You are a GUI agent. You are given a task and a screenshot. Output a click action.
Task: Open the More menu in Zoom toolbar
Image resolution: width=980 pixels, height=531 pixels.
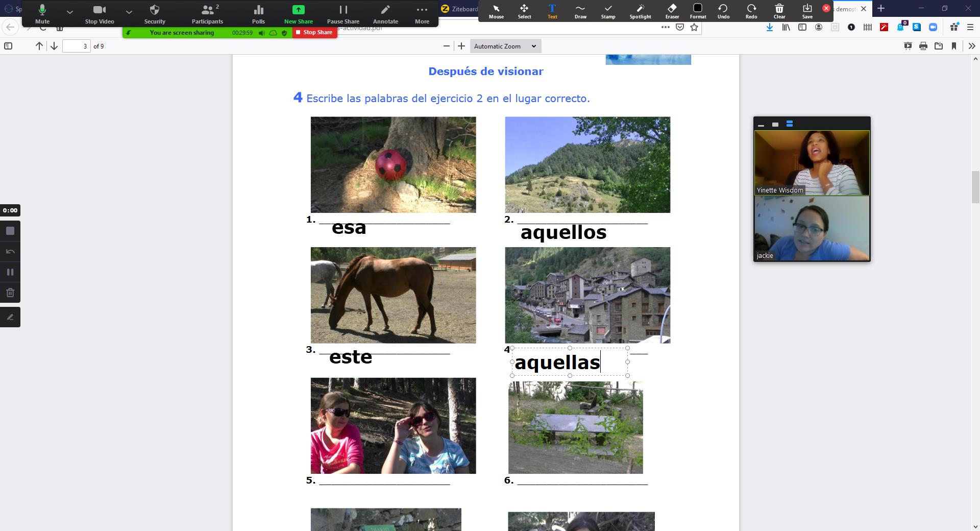tap(422, 13)
